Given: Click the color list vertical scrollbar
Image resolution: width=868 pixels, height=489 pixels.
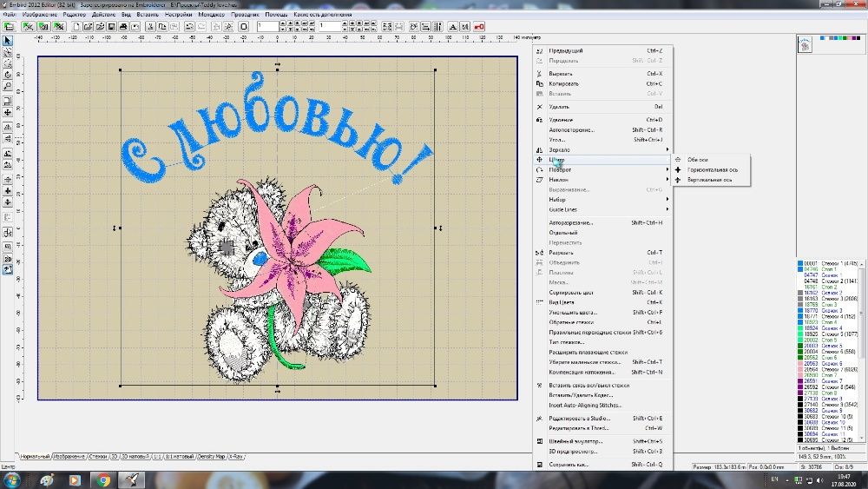Looking at the screenshot, I should (861, 351).
